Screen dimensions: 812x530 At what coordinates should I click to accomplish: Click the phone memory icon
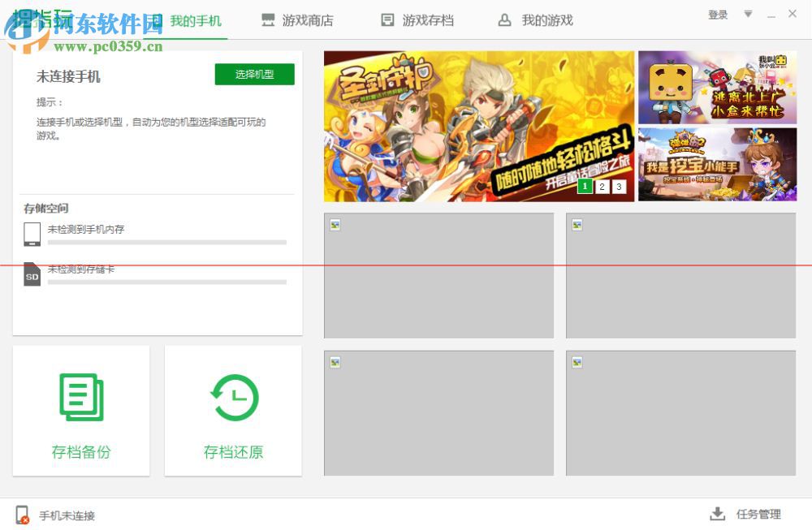[31, 234]
